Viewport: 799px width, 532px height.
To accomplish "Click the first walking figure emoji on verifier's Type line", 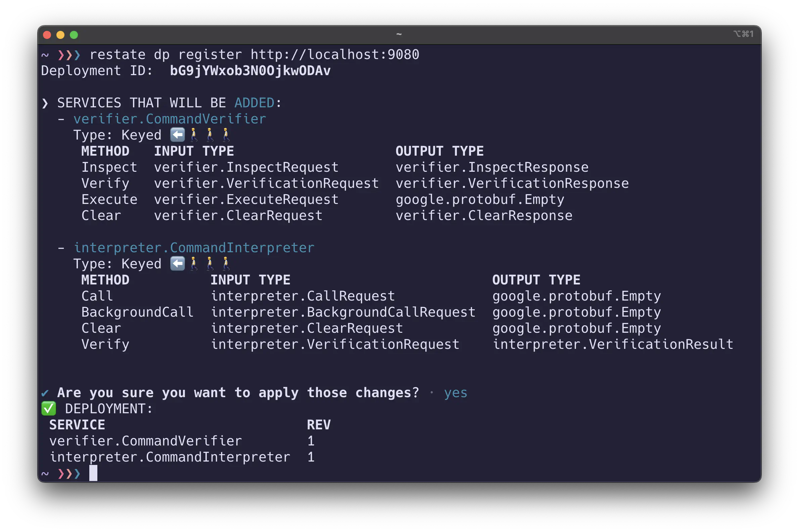I will (194, 135).
